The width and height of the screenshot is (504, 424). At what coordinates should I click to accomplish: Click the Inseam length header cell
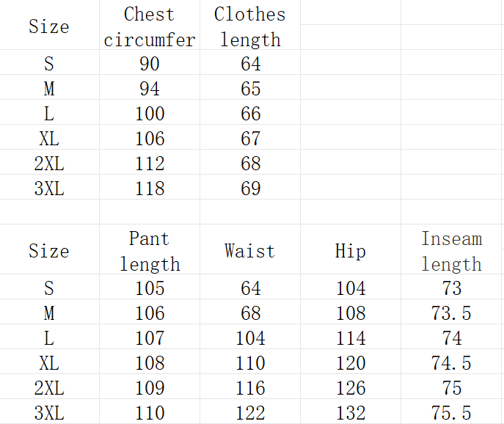tap(452, 251)
